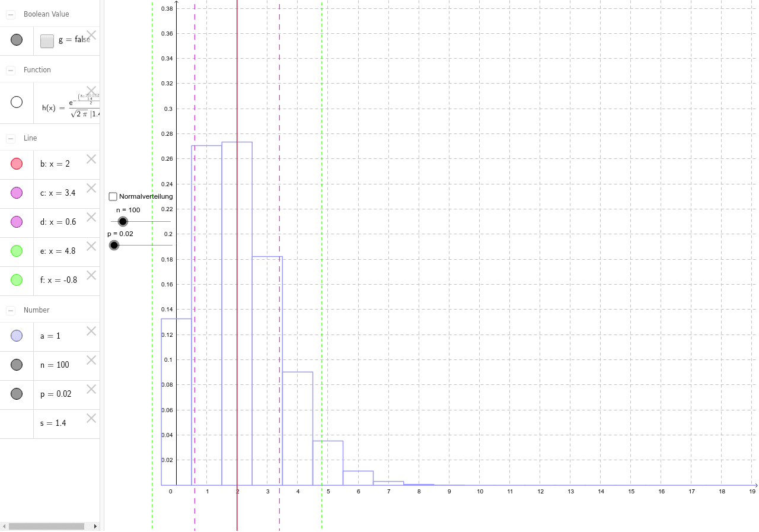Click the Number section heading

[x=37, y=310]
